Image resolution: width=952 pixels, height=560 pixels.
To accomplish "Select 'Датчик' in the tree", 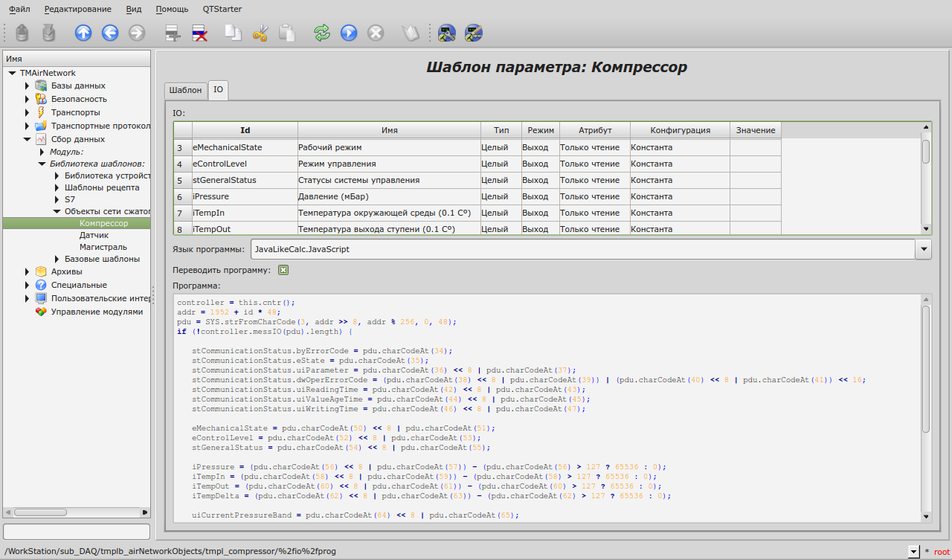I will click(x=94, y=235).
